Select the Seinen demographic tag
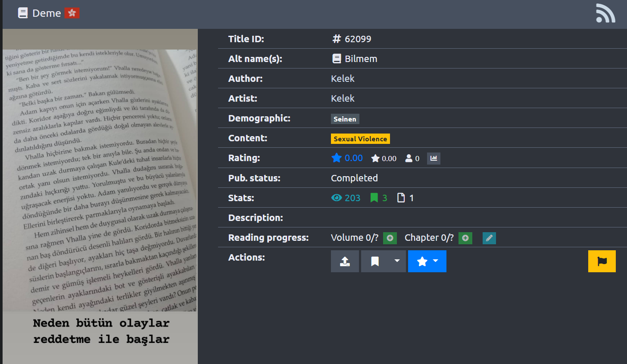Viewport: 627px width, 364px height. (345, 119)
